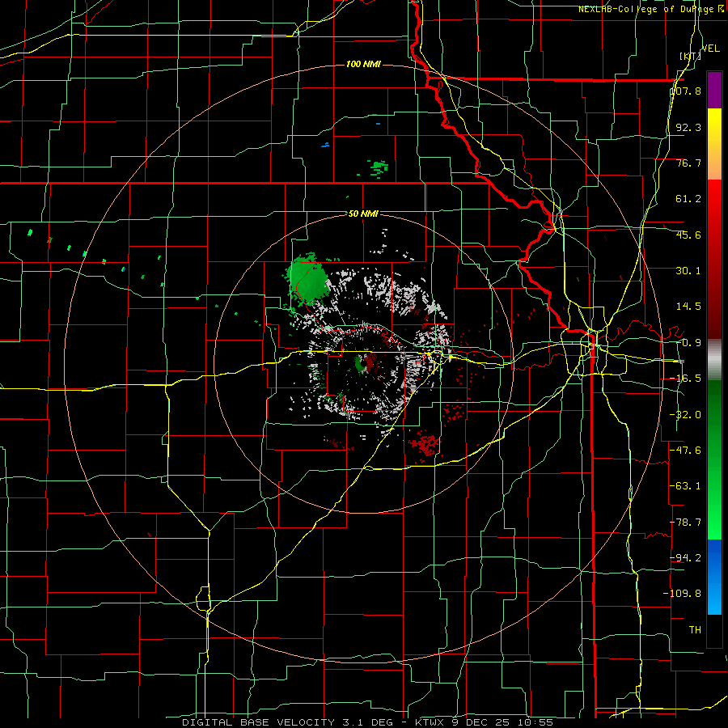Screen dimensions: 728x728
Task: Click the -94.2 velocity scale value
Action: (686, 557)
